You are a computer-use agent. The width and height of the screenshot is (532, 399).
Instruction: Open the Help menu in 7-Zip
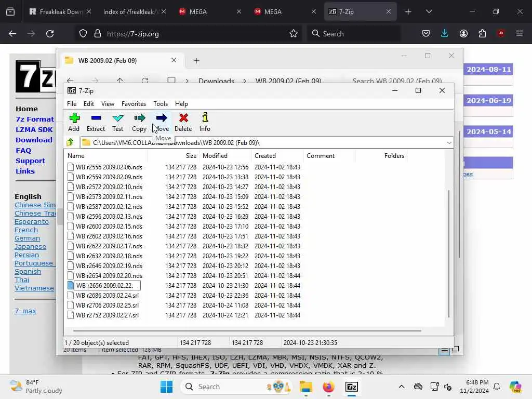(x=181, y=104)
